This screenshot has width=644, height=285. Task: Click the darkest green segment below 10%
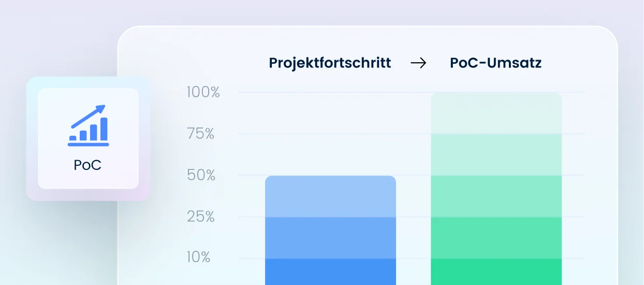(496, 272)
